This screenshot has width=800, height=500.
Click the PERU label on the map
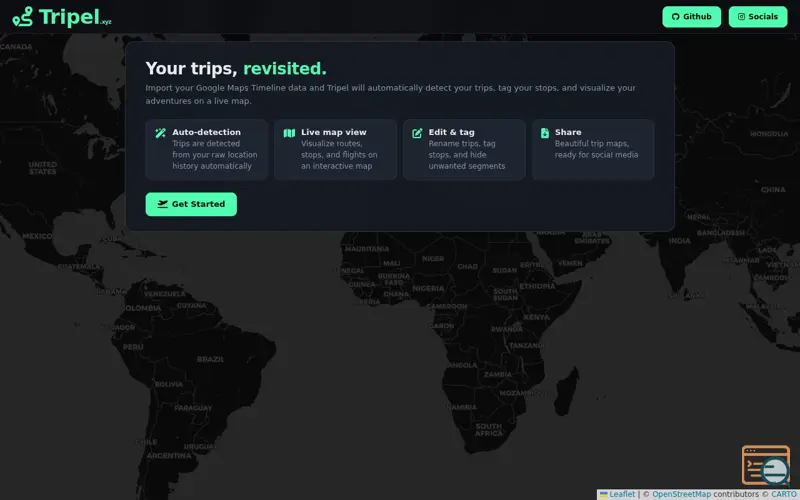(x=133, y=347)
